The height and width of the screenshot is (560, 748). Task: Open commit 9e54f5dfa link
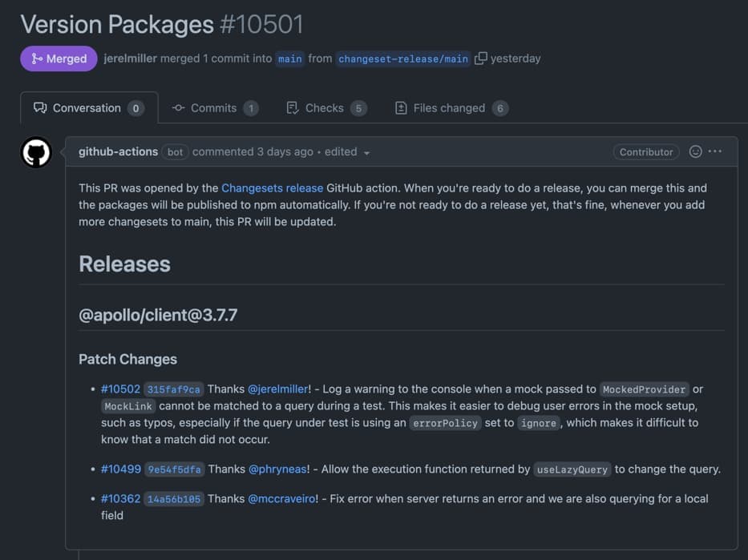point(174,469)
